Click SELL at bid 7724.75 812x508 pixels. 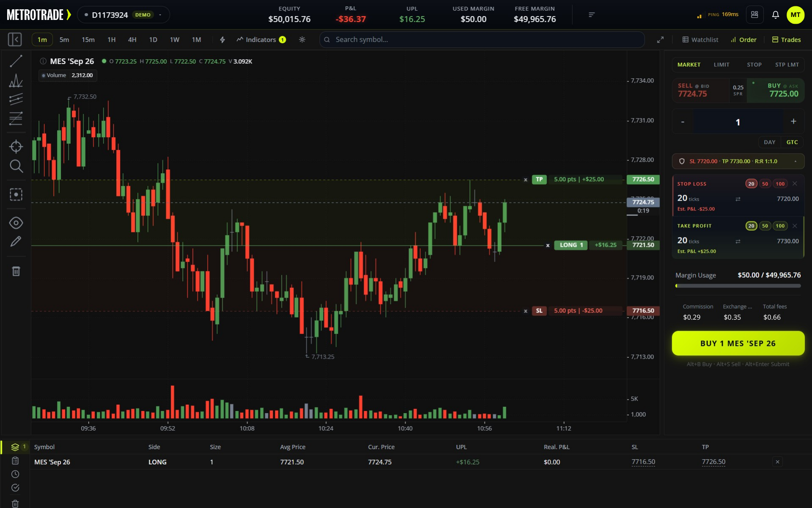point(701,90)
